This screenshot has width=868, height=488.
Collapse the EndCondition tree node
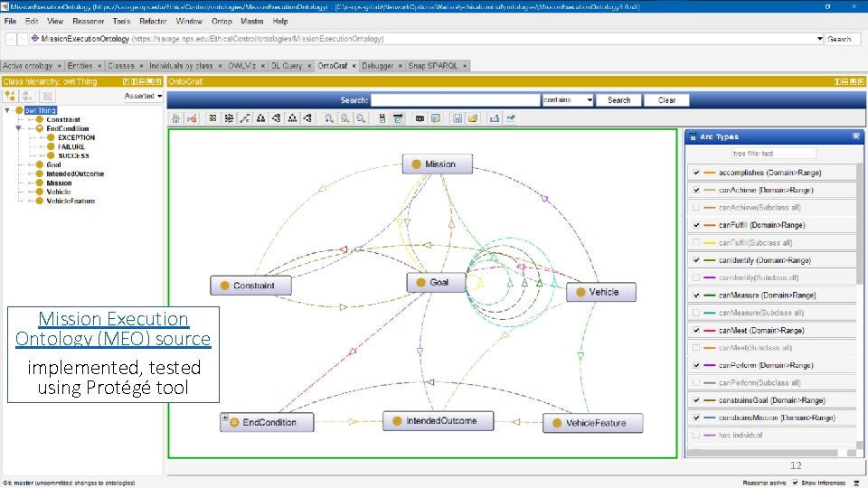point(19,128)
